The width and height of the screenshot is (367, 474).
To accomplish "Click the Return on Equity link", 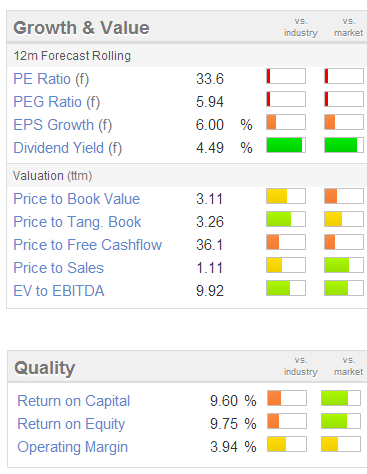I will [x=71, y=424].
